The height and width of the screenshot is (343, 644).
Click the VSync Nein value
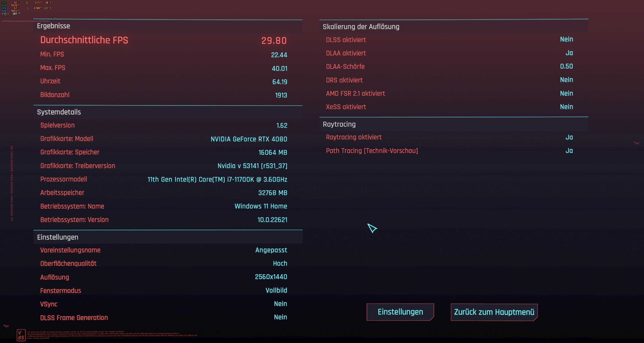(x=280, y=304)
